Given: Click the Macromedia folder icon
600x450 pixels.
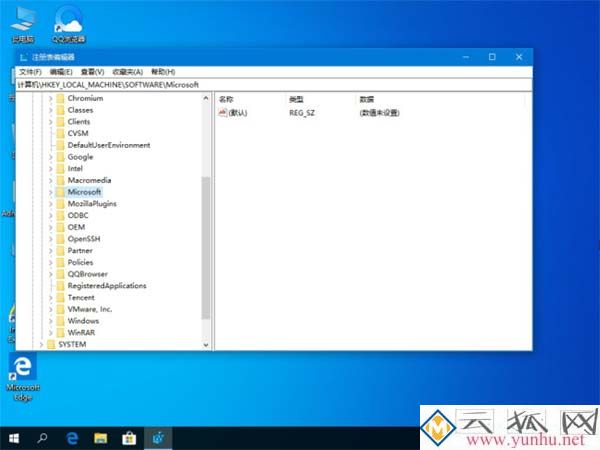Looking at the screenshot, I should (x=60, y=180).
